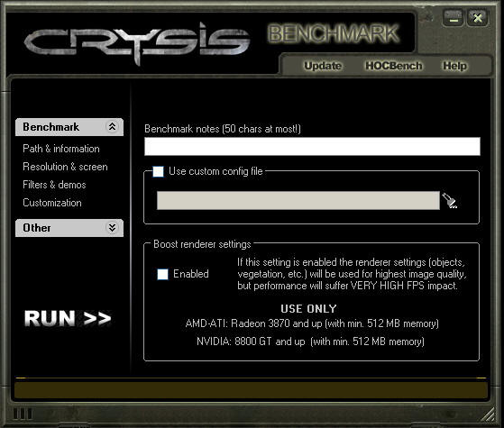Open Filters & demos section
This screenshot has height=428, width=504.
click(x=54, y=185)
